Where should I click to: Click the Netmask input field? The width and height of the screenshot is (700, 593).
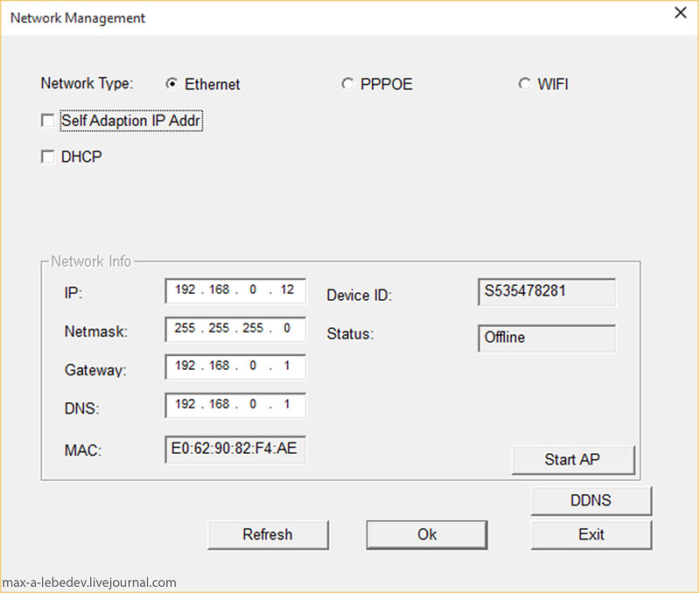(234, 330)
